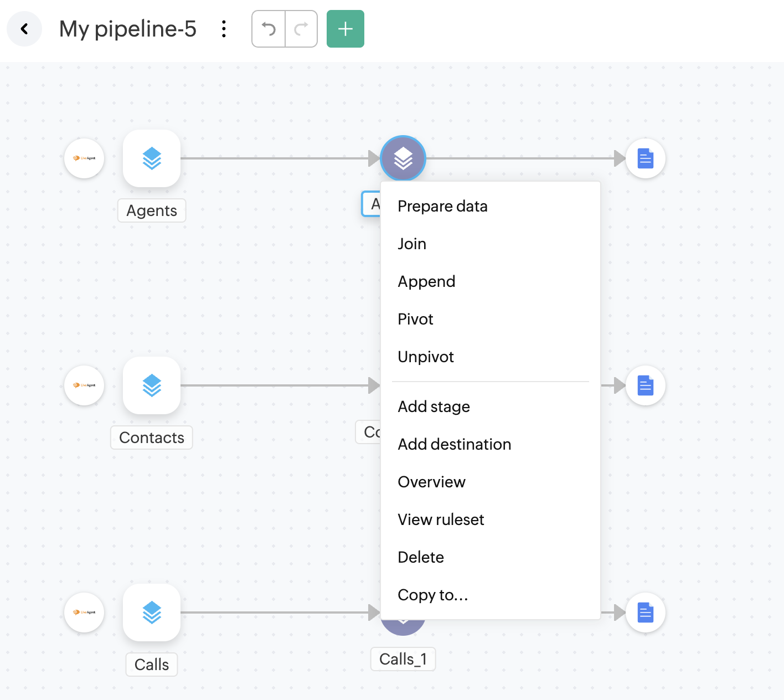
Task: Click the undo arrow icon
Action: click(x=269, y=29)
